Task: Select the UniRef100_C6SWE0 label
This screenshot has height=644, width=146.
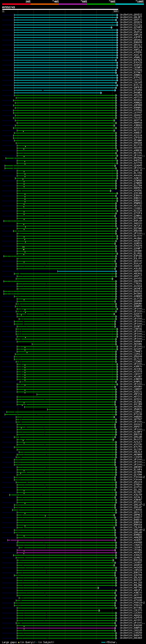Action: [x=131, y=67]
